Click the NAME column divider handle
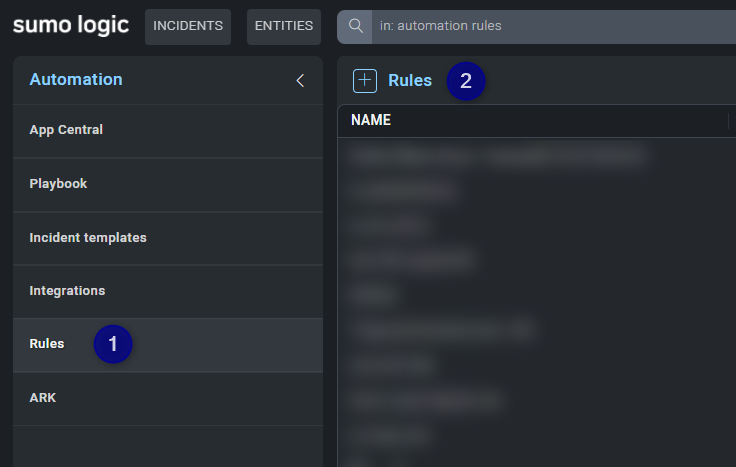The image size is (736, 467). coord(729,121)
